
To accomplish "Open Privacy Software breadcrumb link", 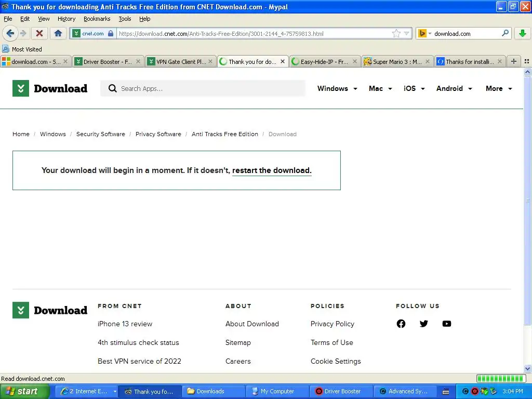I will [x=158, y=134].
